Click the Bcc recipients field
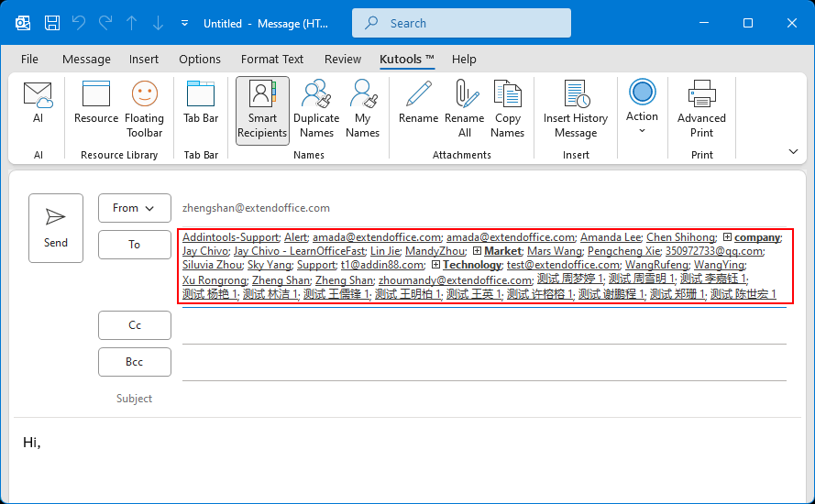This screenshot has height=504, width=815. point(484,364)
